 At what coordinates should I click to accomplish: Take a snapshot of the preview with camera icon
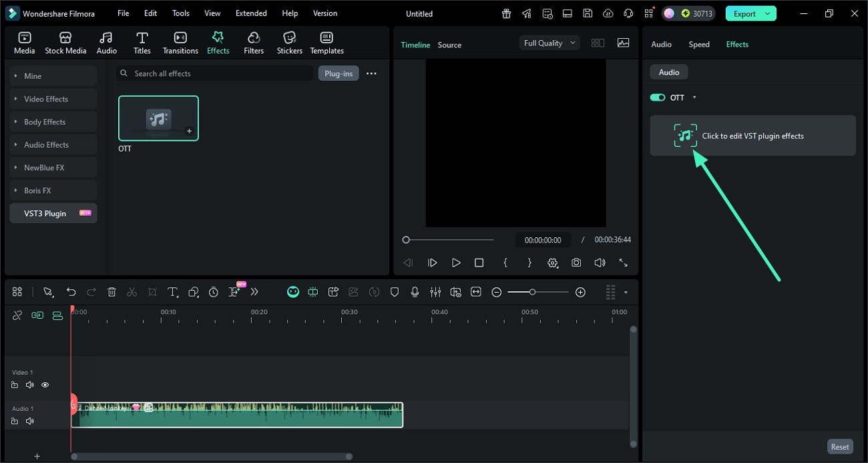click(x=576, y=263)
